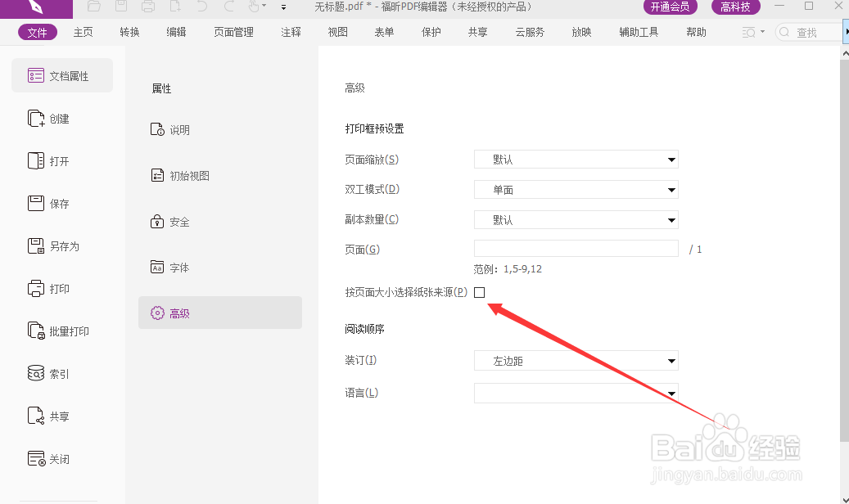Select the 字体 (fonts) panel entry

click(179, 267)
